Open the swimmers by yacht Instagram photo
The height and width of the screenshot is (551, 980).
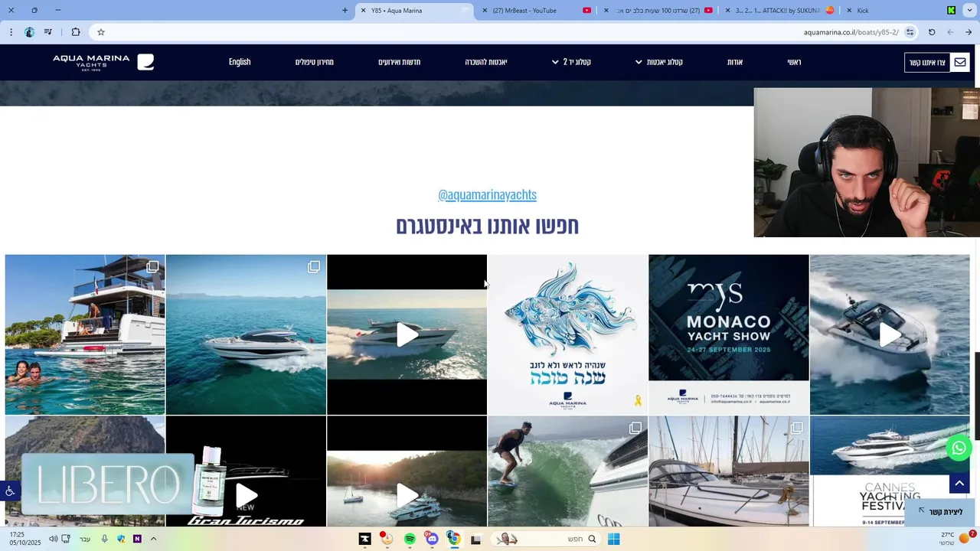point(85,334)
